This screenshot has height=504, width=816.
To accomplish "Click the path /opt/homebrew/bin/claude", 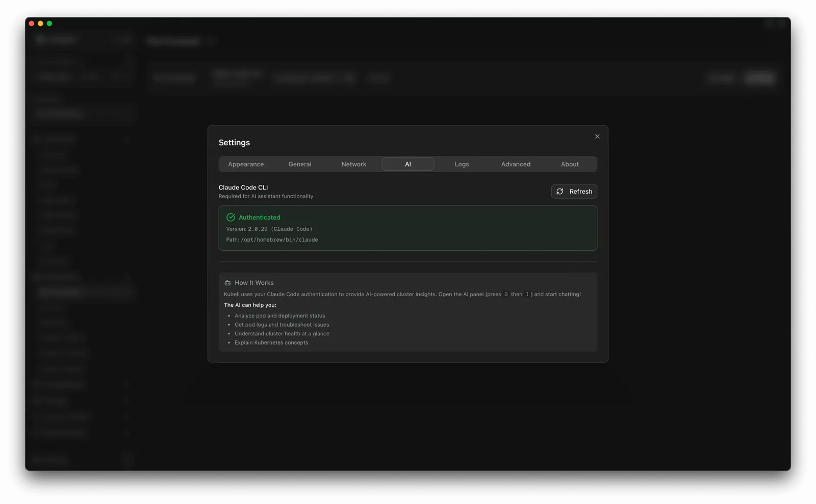I will tap(279, 240).
